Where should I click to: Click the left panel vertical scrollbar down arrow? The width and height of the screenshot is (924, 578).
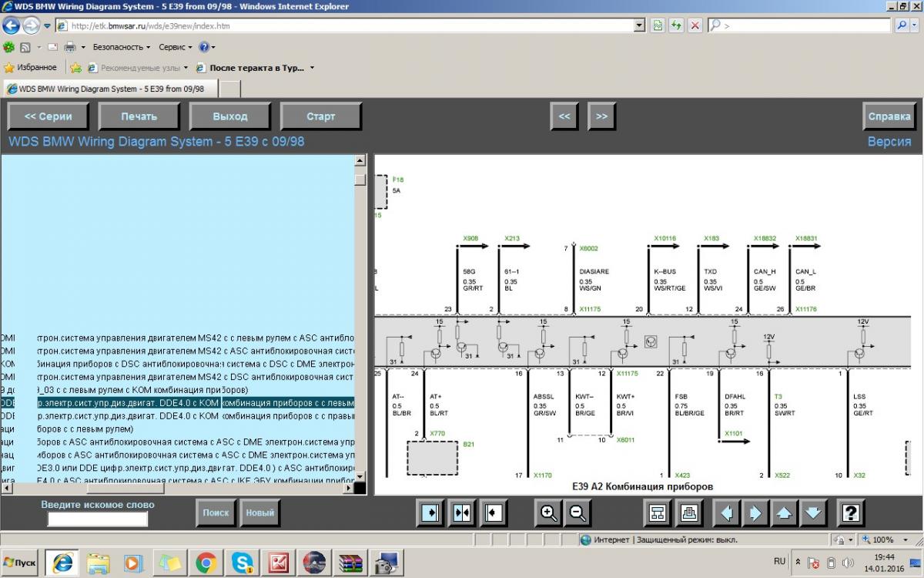360,477
